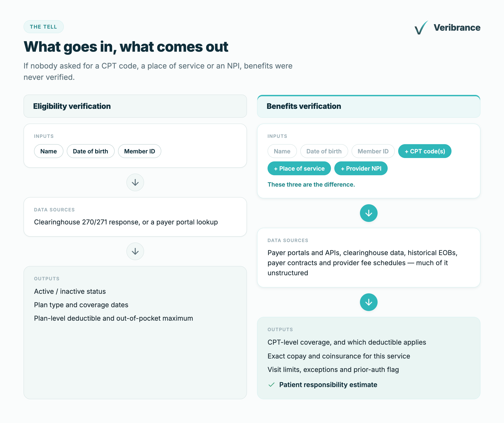This screenshot has width=504, height=423.
Task: Select the '+ Place of service' pill
Action: coord(299,168)
